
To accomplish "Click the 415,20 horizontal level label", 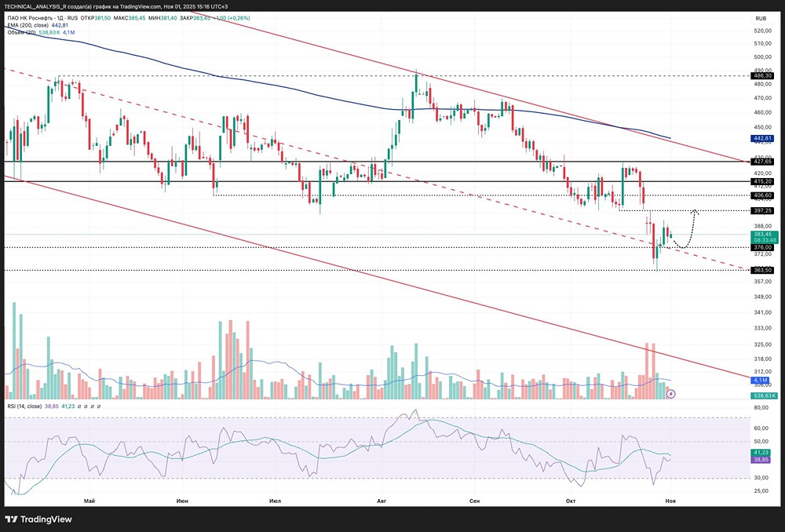I will pos(763,181).
